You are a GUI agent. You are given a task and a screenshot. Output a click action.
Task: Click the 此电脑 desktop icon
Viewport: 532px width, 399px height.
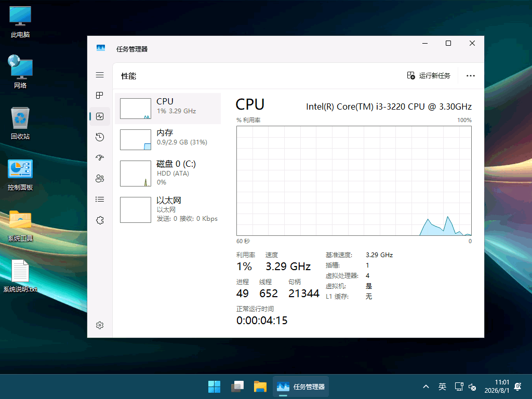[20, 22]
